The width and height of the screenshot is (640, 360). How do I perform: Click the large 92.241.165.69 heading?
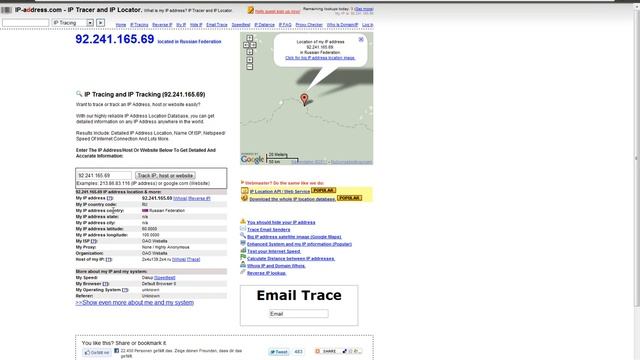(115, 39)
